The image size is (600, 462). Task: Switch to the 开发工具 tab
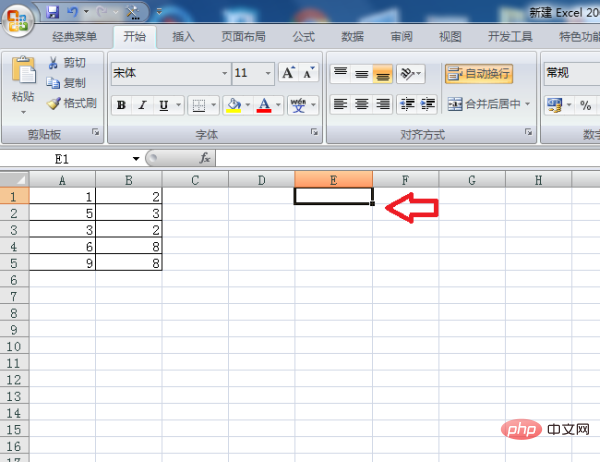pos(510,37)
